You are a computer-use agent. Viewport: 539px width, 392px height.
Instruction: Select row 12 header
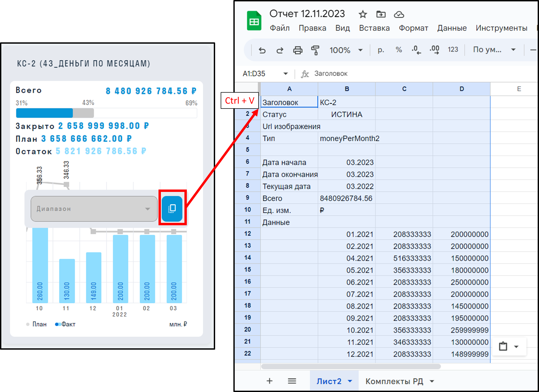tap(247, 234)
